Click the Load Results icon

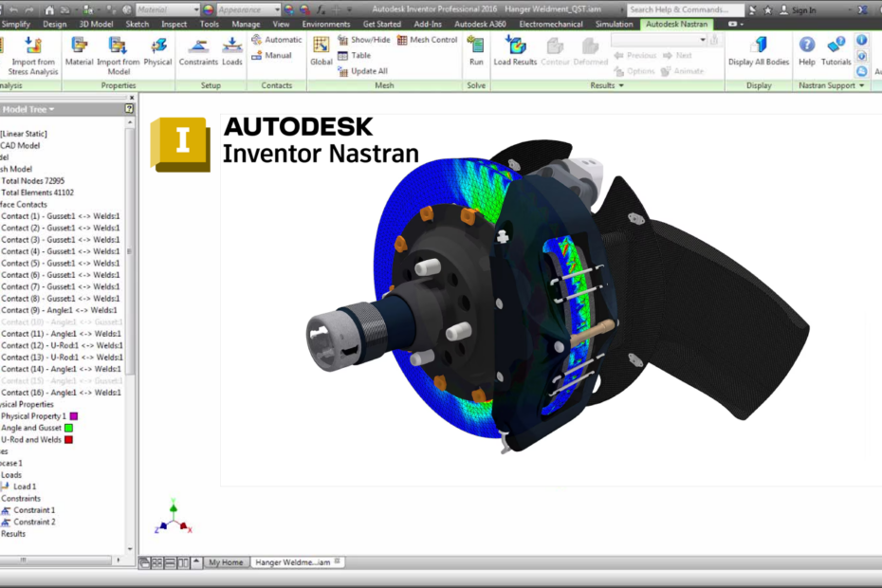(515, 46)
